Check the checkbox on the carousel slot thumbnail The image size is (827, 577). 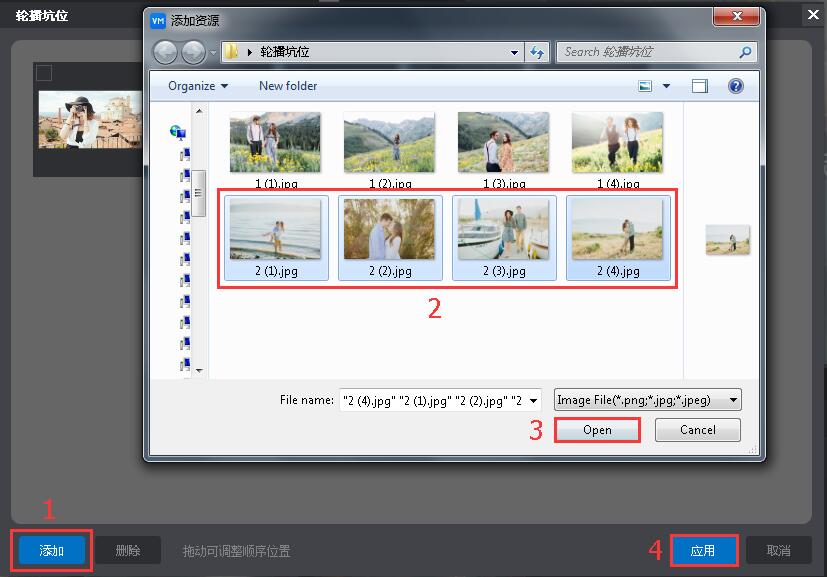click(42, 72)
